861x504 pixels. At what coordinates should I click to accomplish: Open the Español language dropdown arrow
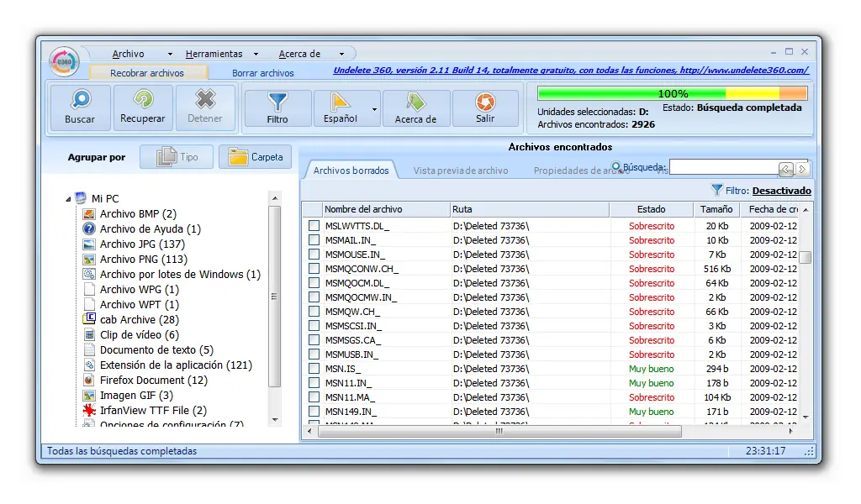[374, 109]
